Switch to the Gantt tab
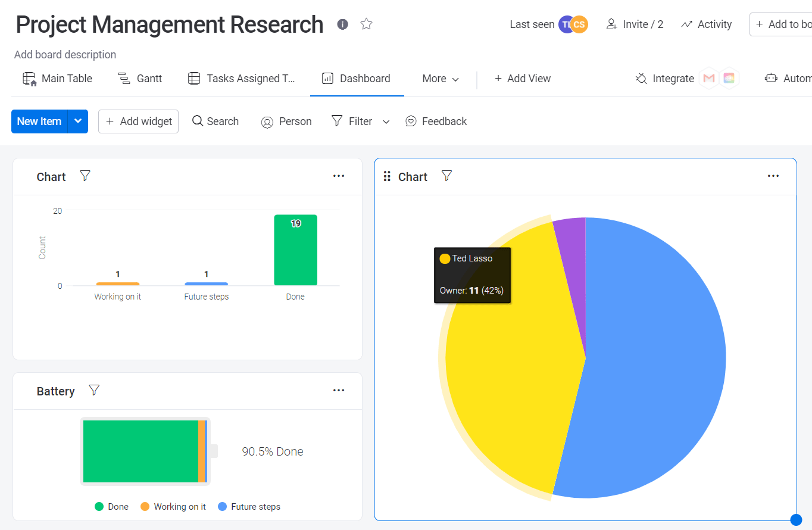 point(140,78)
